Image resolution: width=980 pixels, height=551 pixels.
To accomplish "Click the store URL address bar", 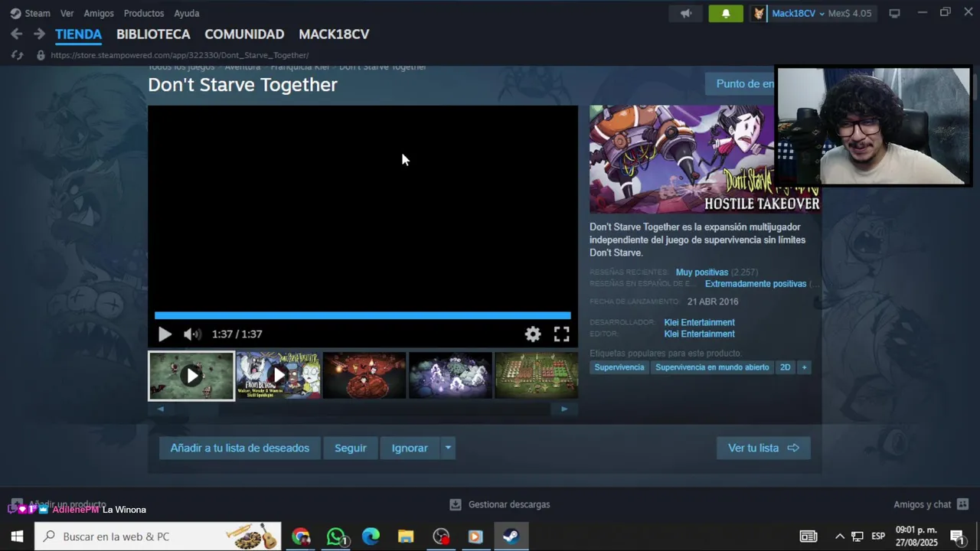I will pyautogui.click(x=180, y=55).
